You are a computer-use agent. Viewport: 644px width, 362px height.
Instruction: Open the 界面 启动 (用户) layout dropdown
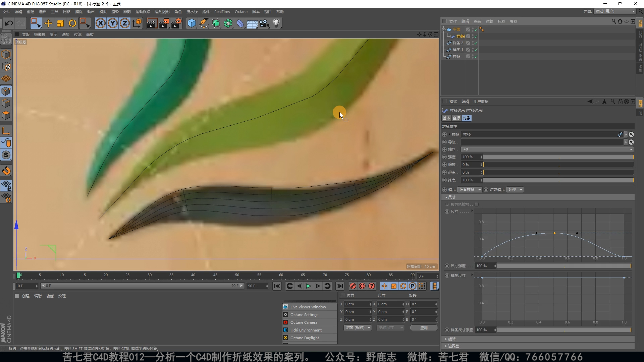point(615,11)
